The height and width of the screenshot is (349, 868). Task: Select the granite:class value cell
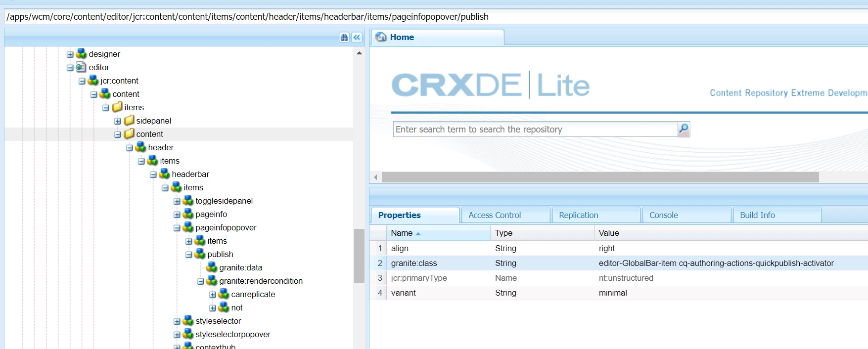coord(731,263)
